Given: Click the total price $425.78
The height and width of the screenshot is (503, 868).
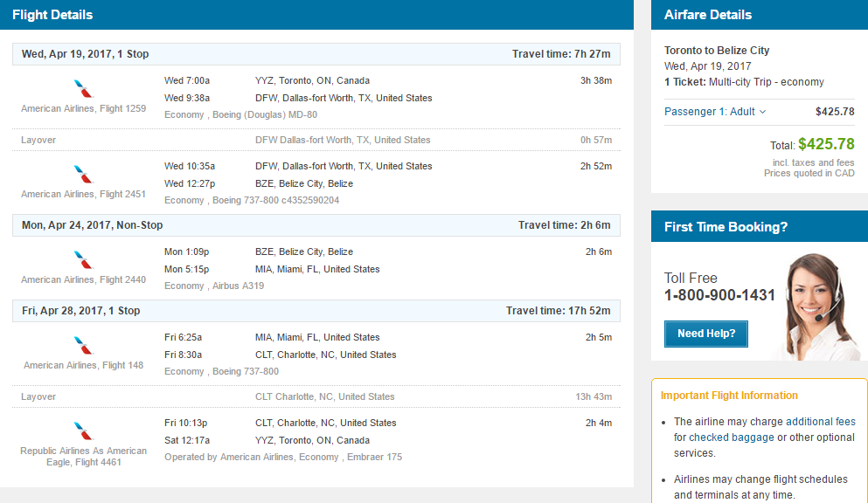Looking at the screenshot, I should (826, 144).
